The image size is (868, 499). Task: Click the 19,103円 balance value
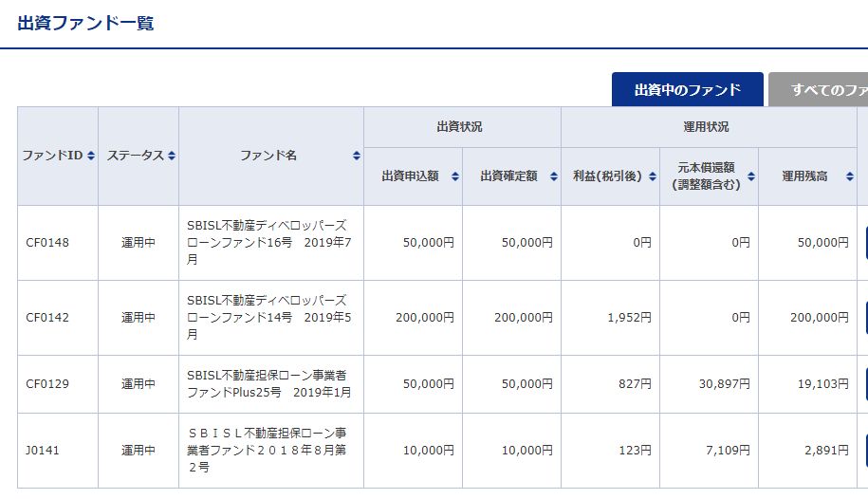click(823, 384)
